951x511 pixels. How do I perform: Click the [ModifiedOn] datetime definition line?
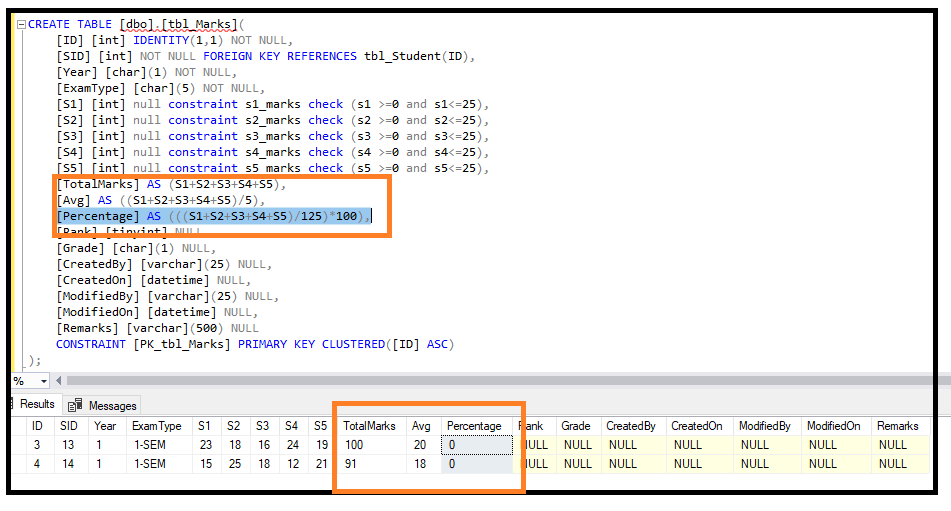[157, 312]
